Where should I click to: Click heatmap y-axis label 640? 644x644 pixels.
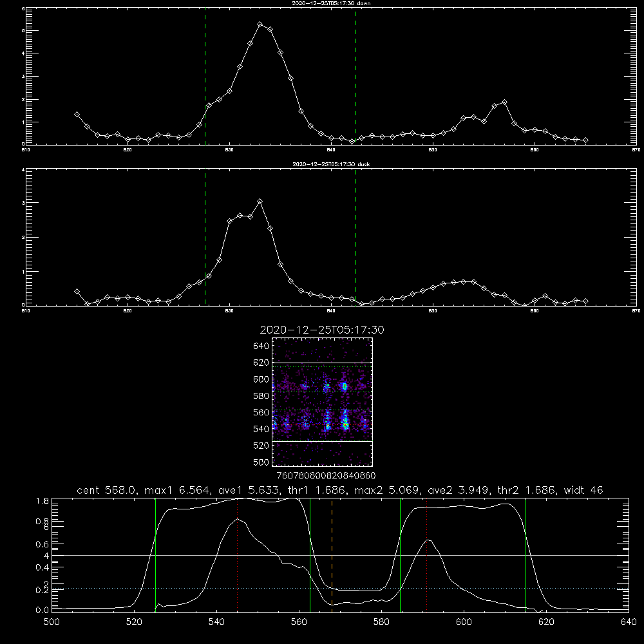(261, 346)
